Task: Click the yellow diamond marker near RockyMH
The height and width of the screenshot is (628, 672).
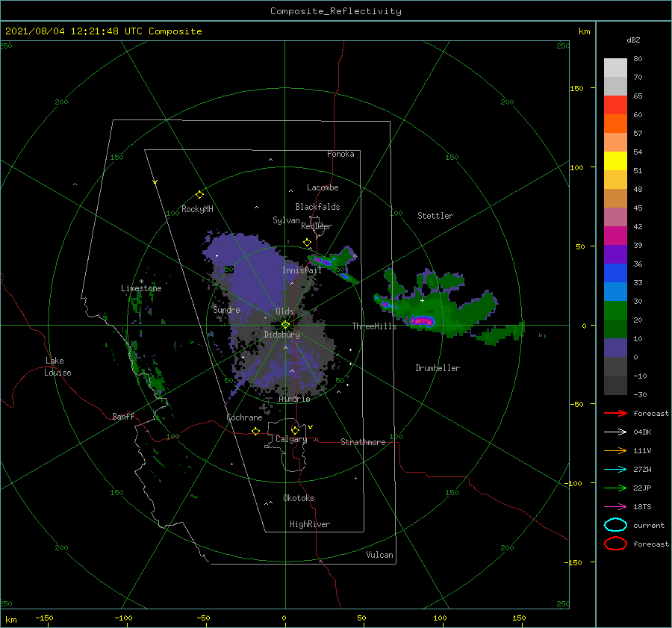Action: [199, 195]
